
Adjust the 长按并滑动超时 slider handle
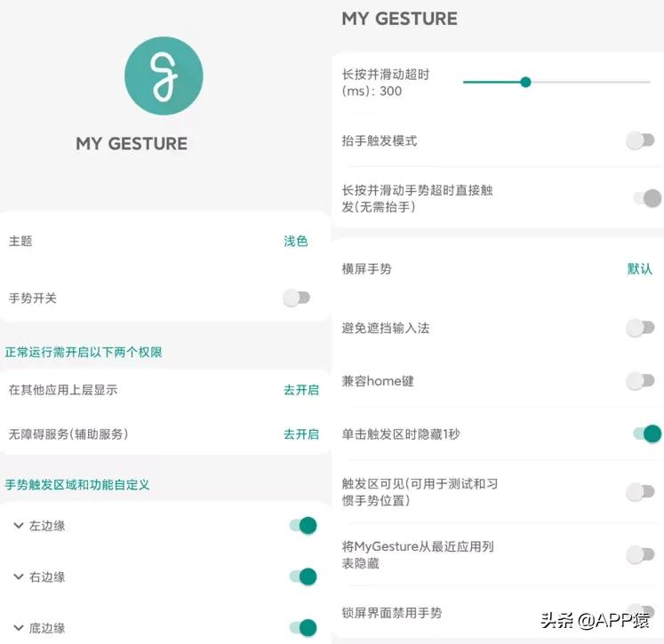(525, 82)
